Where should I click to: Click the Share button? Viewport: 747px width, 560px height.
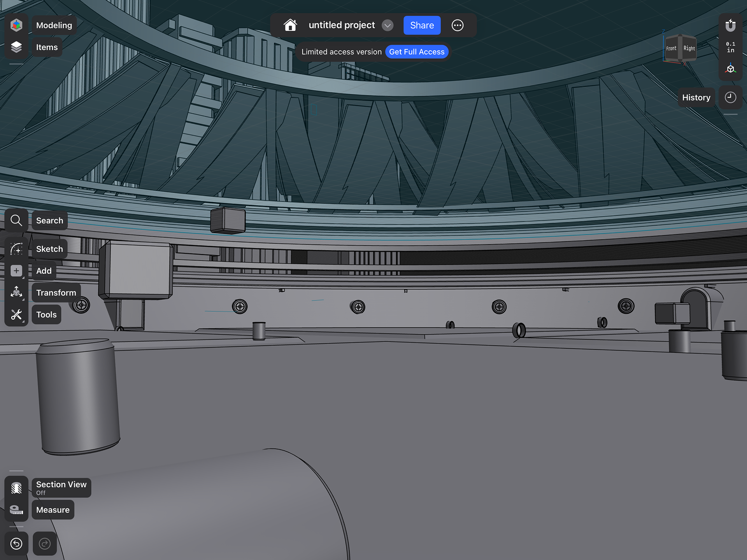pyautogui.click(x=422, y=25)
